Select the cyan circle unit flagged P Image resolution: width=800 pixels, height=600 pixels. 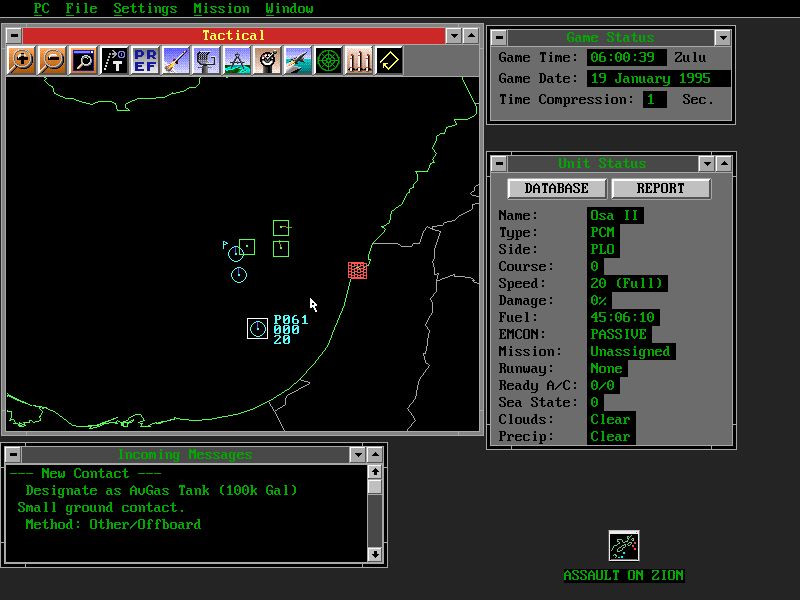[235, 254]
